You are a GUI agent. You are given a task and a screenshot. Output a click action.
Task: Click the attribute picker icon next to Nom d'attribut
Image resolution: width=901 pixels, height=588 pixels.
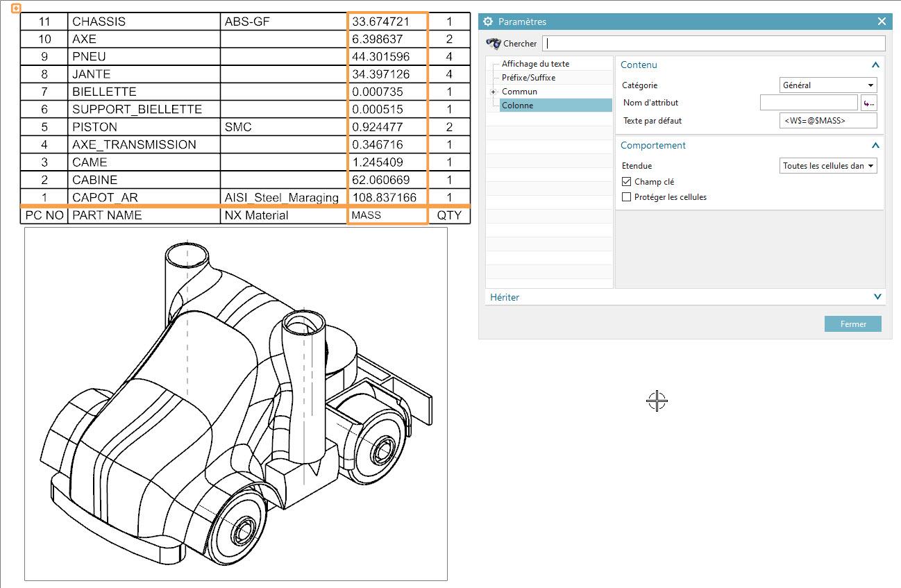(x=868, y=103)
